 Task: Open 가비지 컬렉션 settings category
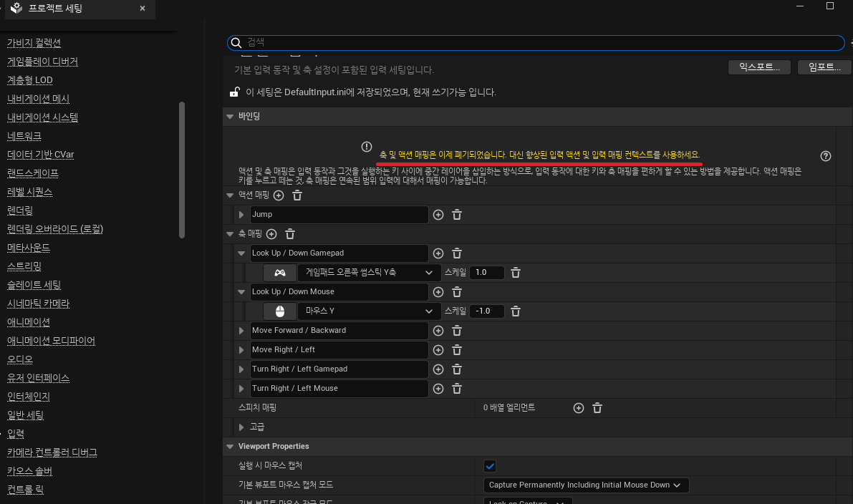34,43
